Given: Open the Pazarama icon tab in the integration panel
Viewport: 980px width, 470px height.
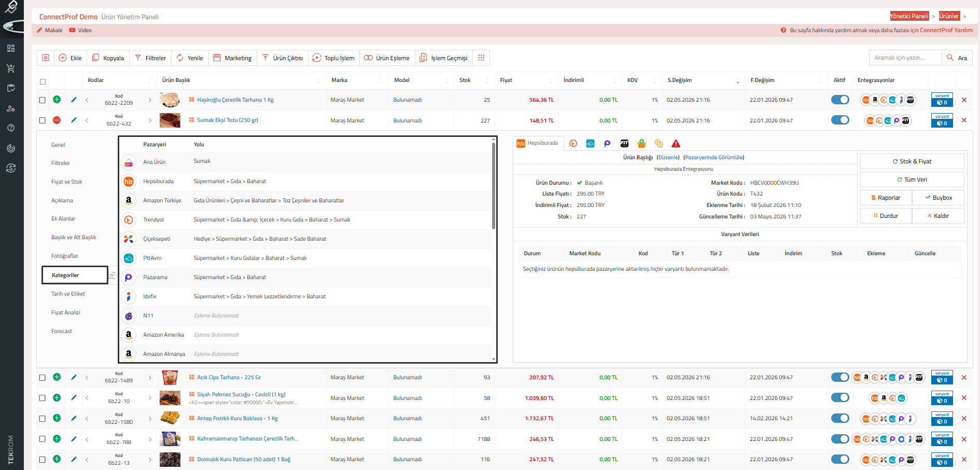Looking at the screenshot, I should (x=607, y=144).
